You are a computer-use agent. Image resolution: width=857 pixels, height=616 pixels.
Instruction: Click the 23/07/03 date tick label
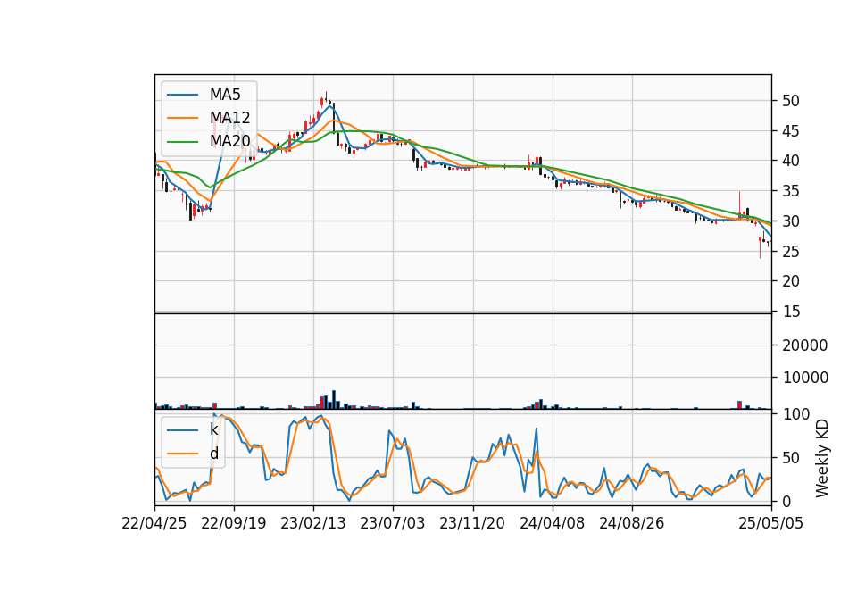click(x=393, y=524)
